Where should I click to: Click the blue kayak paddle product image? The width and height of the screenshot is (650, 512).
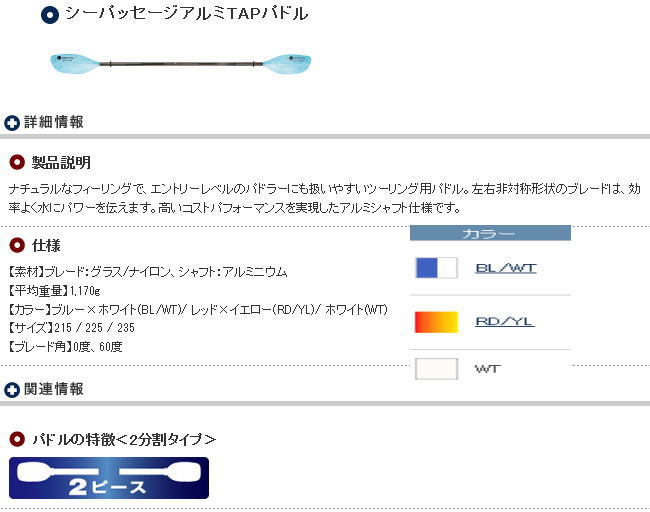pos(180,64)
